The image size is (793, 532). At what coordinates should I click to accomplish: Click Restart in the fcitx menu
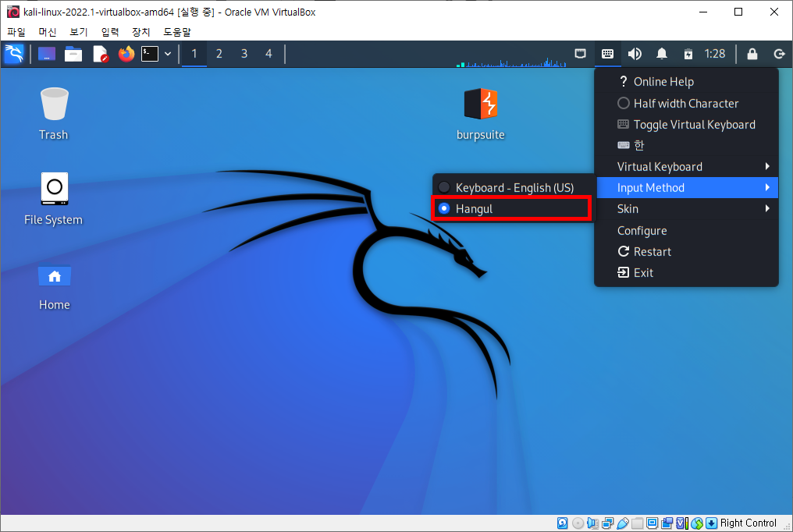[x=686, y=252]
